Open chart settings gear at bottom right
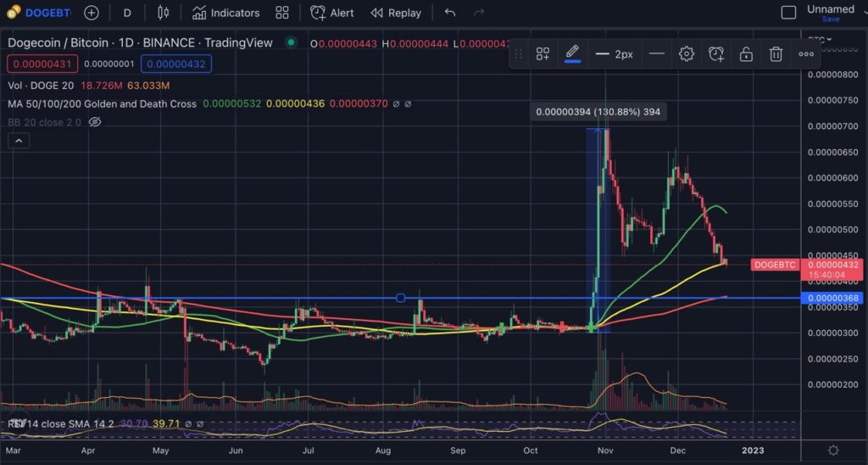The height and width of the screenshot is (465, 868). (x=834, y=450)
